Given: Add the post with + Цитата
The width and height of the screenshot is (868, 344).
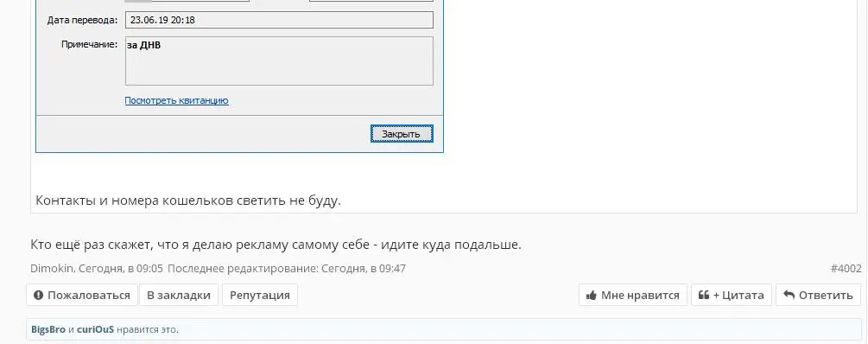Looking at the screenshot, I should 732,295.
